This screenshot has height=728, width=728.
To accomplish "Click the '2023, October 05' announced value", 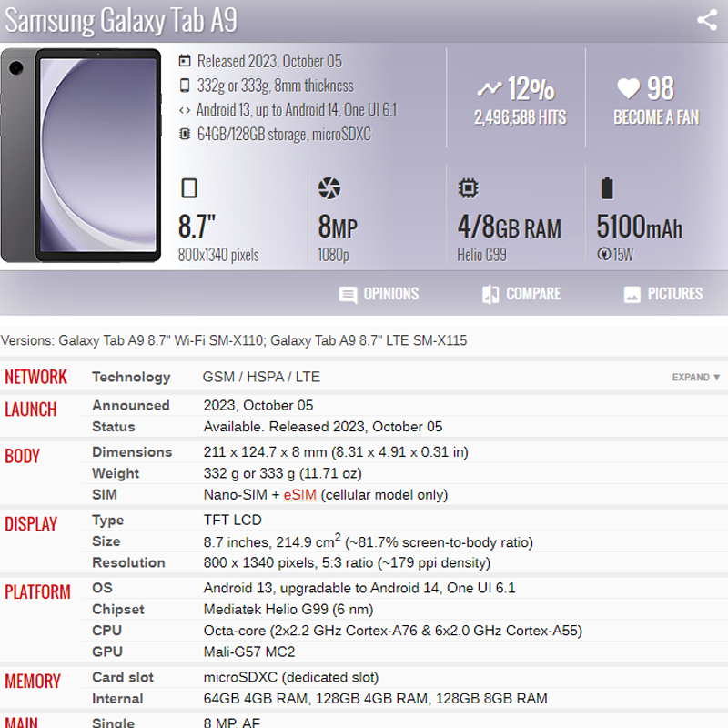I will tap(258, 405).
